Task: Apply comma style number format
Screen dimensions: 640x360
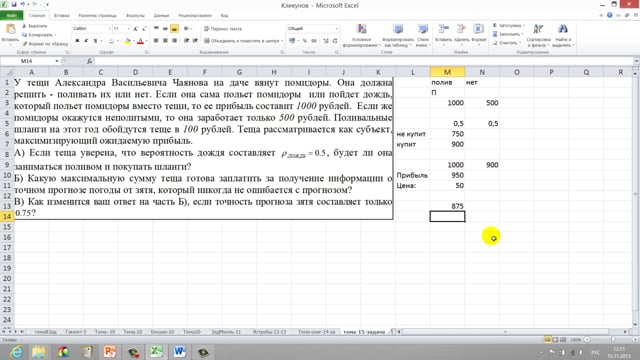Action: point(314,41)
